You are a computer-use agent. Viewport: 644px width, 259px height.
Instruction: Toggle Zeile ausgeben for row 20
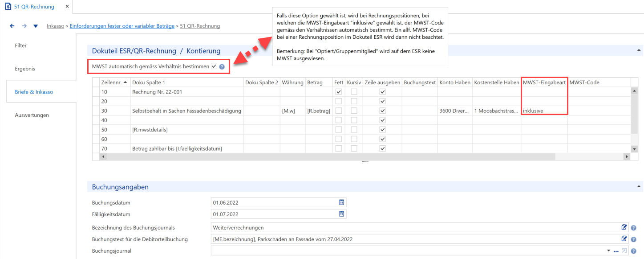(382, 101)
